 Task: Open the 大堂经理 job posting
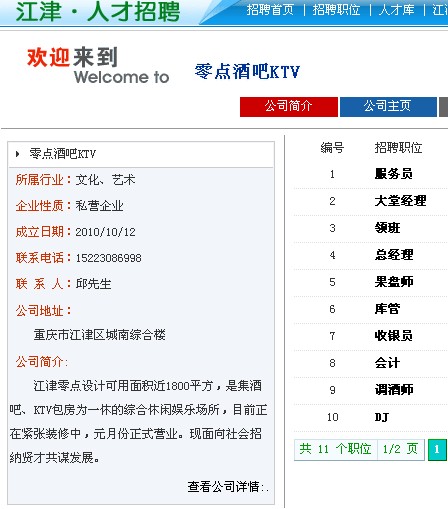click(x=400, y=201)
